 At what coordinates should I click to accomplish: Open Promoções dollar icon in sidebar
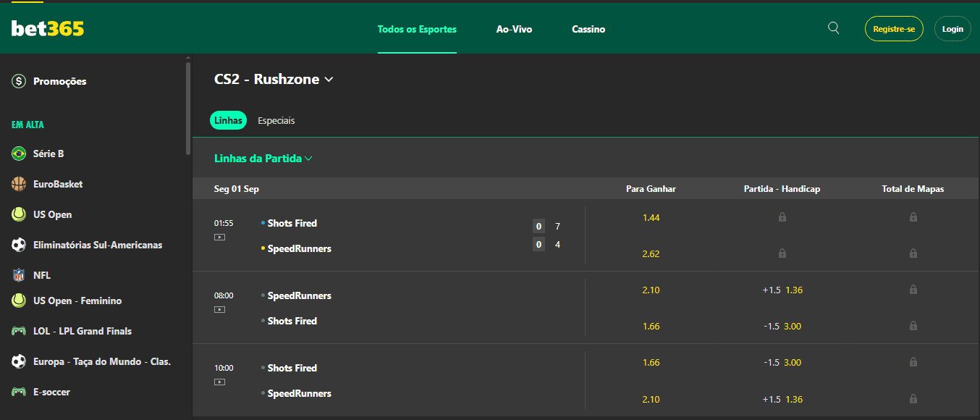tap(19, 81)
